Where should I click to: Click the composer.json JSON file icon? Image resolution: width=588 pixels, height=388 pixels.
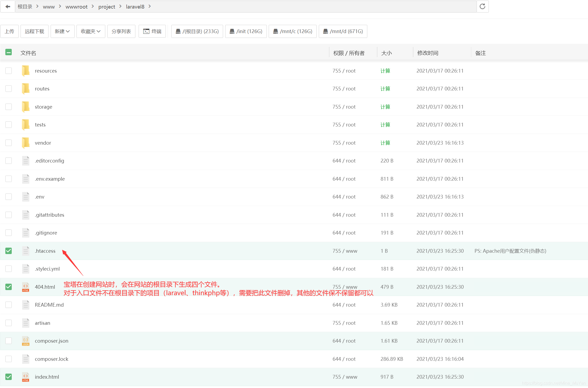(x=26, y=341)
